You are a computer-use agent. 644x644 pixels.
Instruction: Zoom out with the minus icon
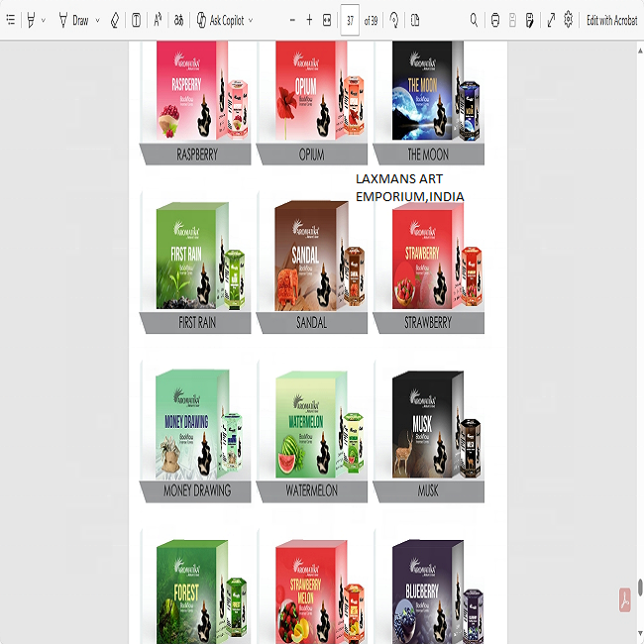click(292, 20)
